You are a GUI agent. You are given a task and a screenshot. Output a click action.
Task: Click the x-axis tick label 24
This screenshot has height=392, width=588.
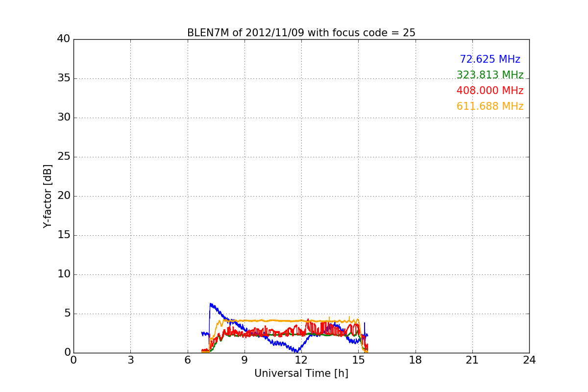(x=529, y=360)
